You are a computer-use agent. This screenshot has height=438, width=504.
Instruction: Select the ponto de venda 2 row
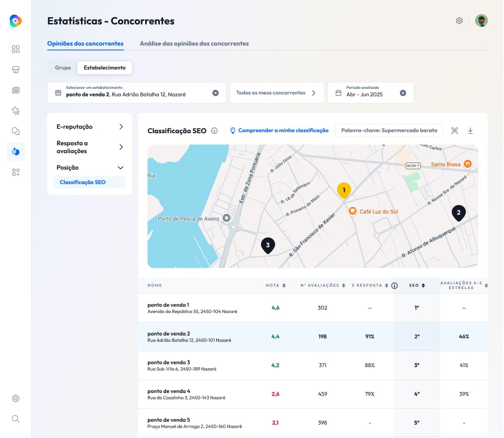tap(313, 337)
